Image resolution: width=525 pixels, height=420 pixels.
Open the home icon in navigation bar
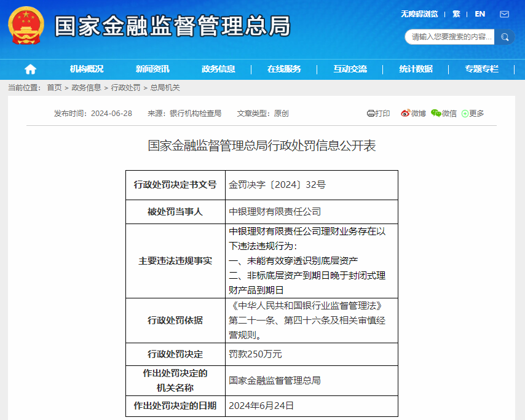31,69
